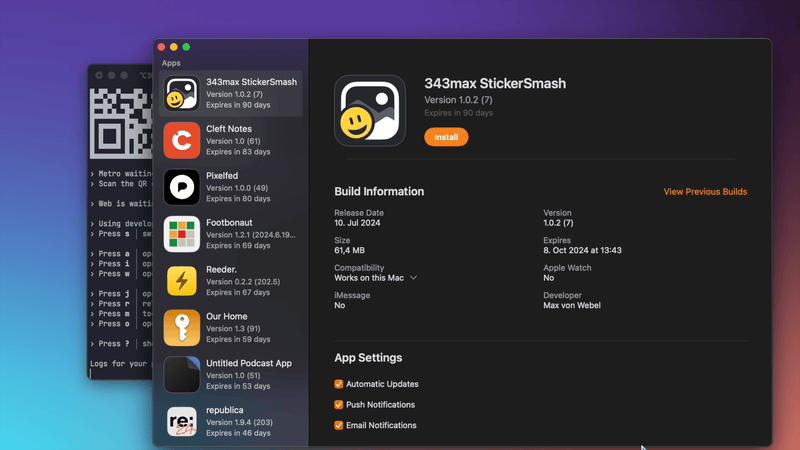This screenshot has height=450, width=800.
Task: Choose the Footbonaut app icon
Action: click(182, 234)
